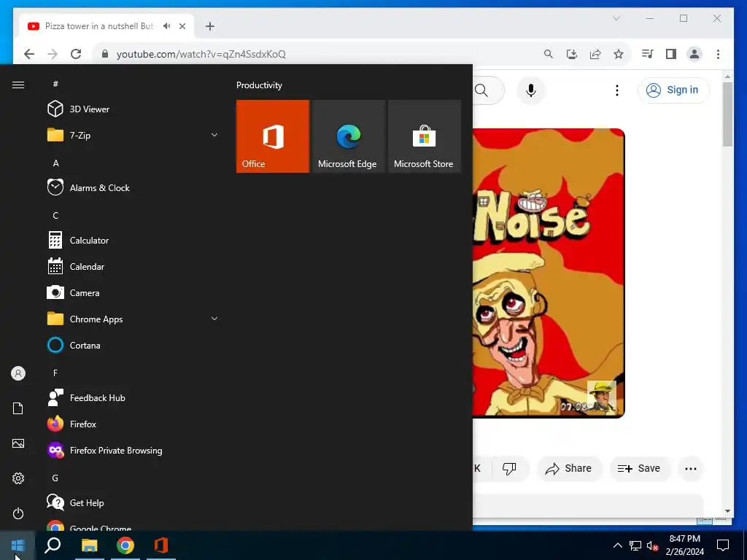The width and height of the screenshot is (747, 560).
Task: Jump to letter section '#' header
Action: point(55,84)
